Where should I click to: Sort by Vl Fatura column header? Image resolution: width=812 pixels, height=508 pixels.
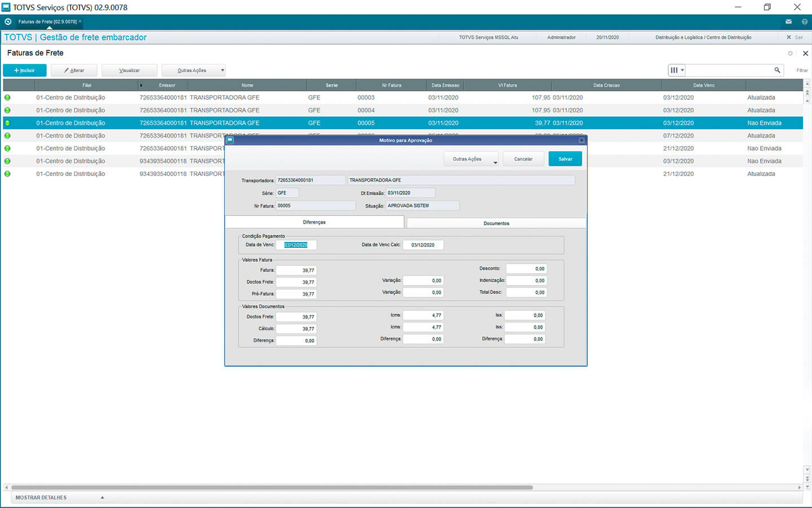point(507,85)
